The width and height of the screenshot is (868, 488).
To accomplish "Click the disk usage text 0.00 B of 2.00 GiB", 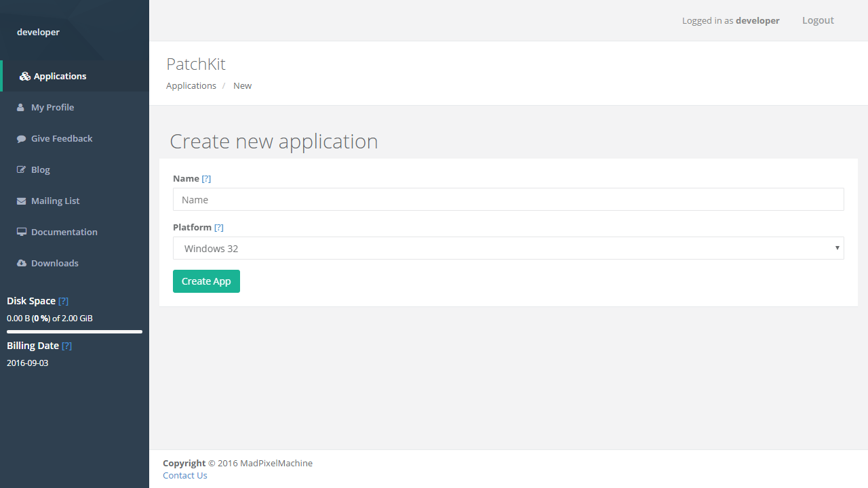I will click(50, 318).
